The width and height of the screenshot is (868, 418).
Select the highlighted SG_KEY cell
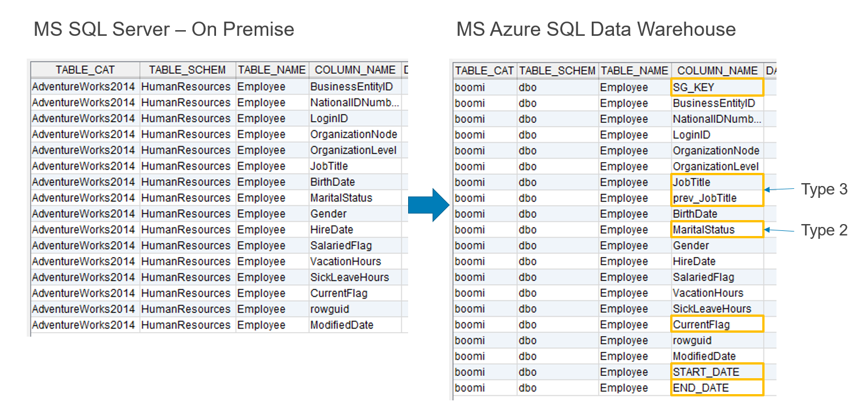tap(717, 87)
